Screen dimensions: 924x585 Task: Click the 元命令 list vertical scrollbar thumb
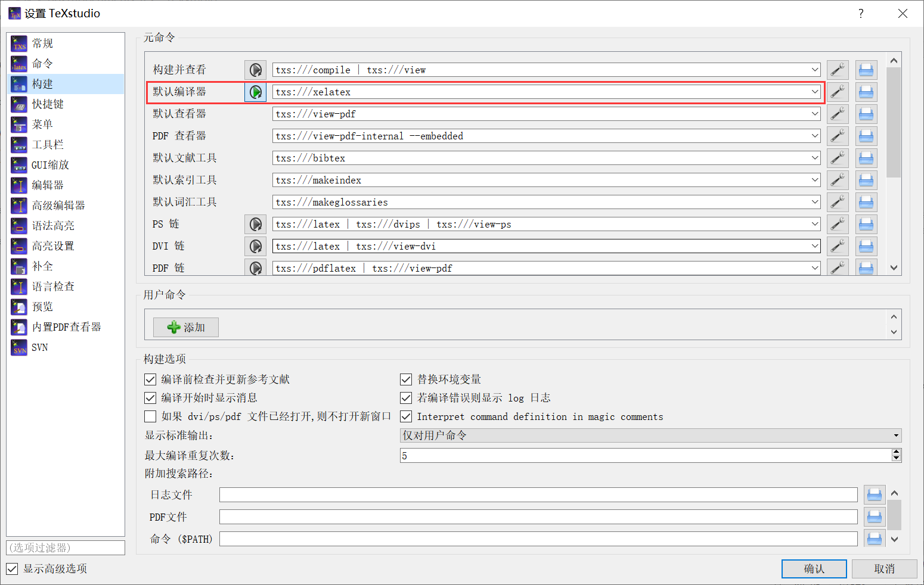click(x=894, y=122)
